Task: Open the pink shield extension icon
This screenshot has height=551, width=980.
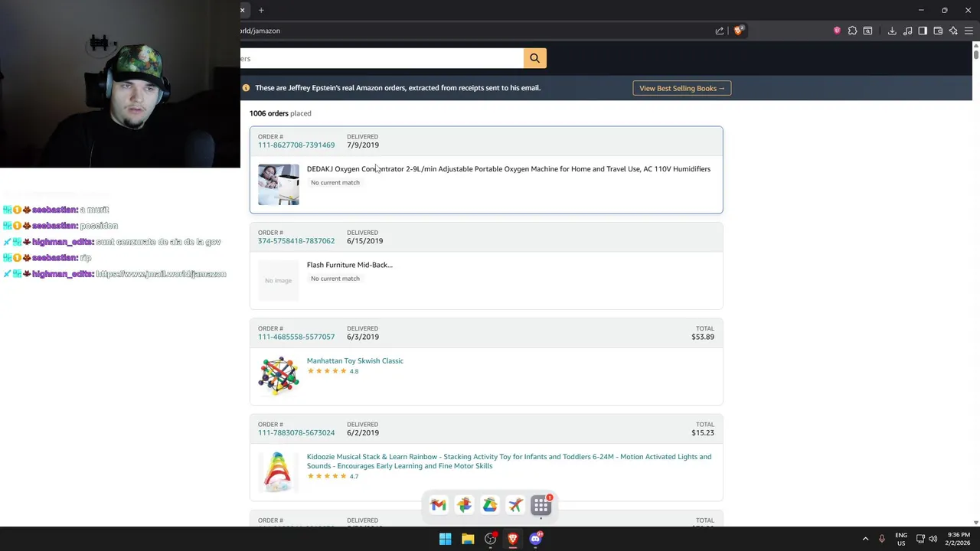Action: pos(837,31)
